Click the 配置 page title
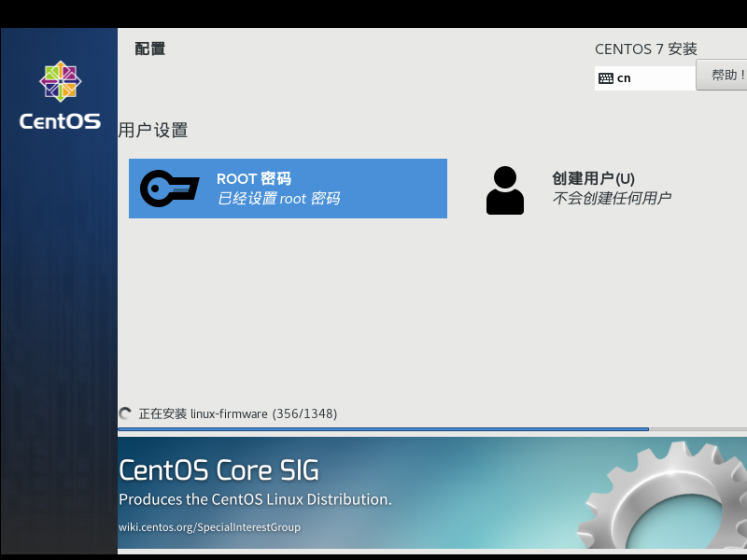Image resolution: width=747 pixels, height=560 pixels. pos(150,49)
